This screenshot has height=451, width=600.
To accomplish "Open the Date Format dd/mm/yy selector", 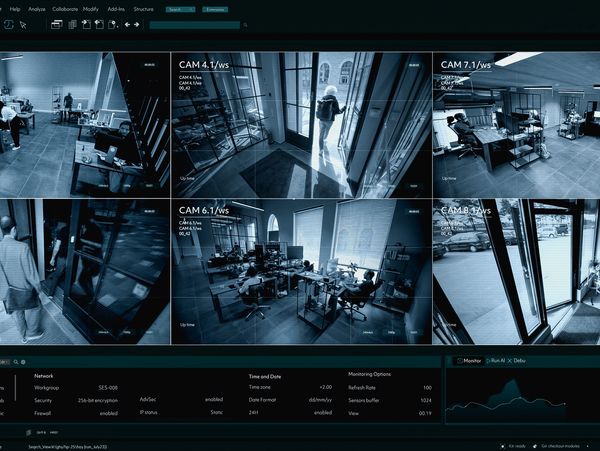I will coord(321,399).
